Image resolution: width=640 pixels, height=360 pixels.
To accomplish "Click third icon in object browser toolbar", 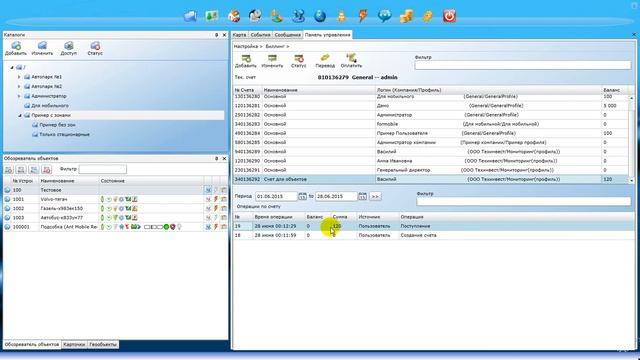I will coord(34,169).
